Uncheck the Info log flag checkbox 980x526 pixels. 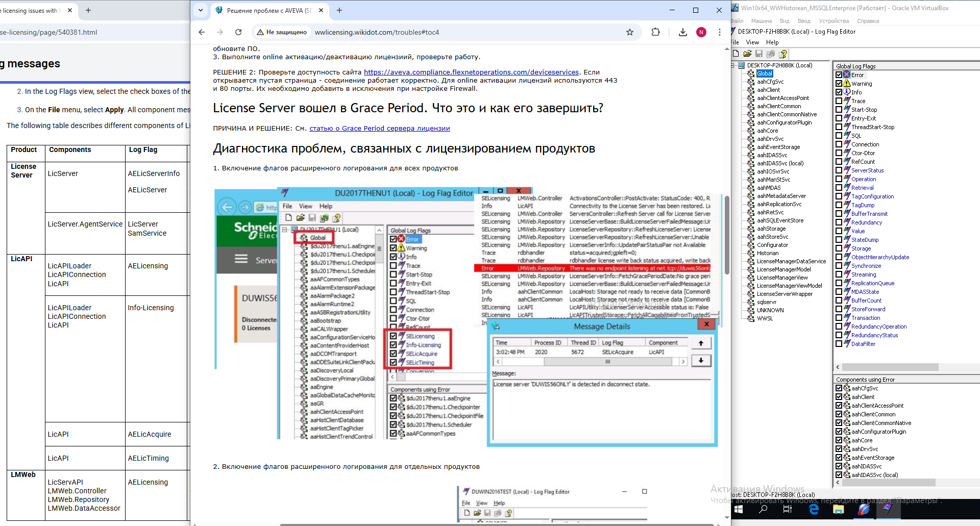pyautogui.click(x=839, y=92)
